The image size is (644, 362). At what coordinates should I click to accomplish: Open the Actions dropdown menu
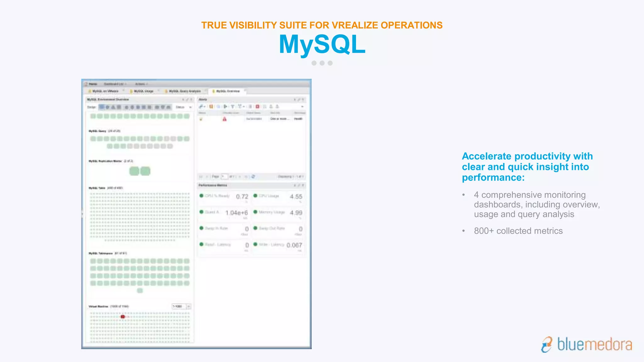point(142,84)
